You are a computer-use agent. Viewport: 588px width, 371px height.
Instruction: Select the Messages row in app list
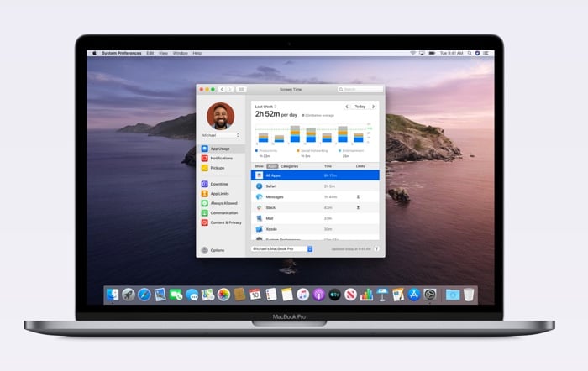point(315,196)
